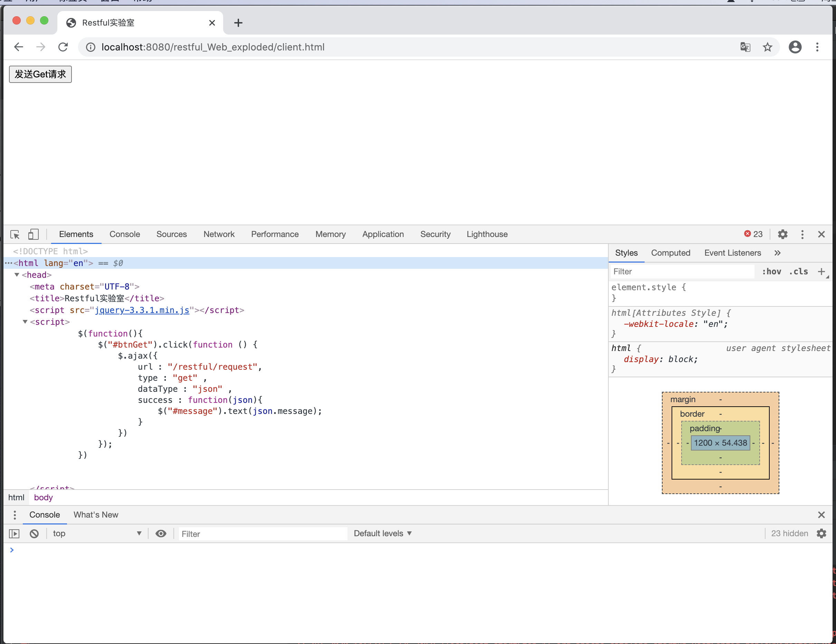Screen dimensions: 836x644
Task: Open the Memory tab
Action: click(330, 234)
